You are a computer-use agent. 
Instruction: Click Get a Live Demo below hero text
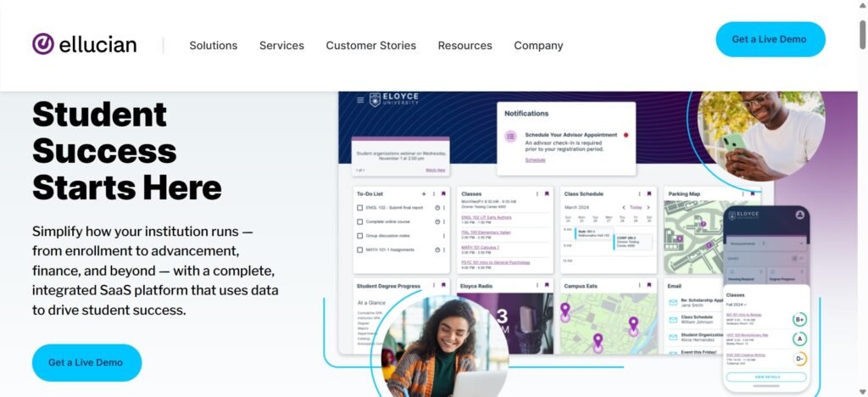click(86, 363)
